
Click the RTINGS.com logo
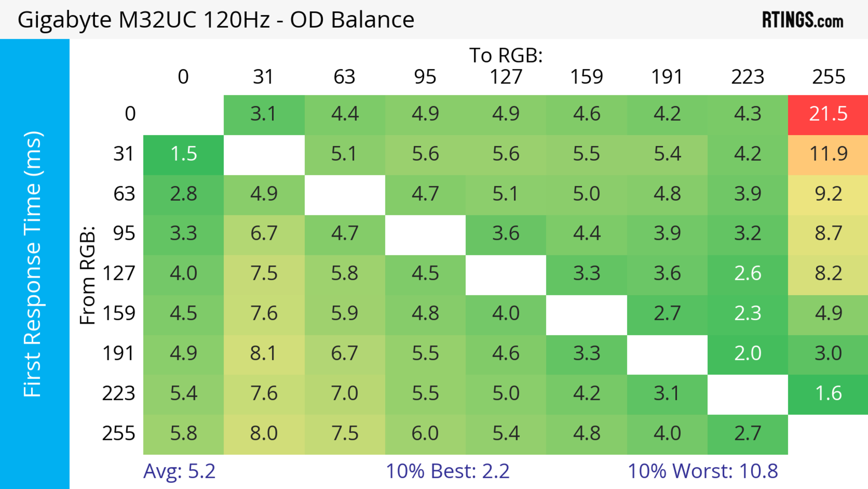(x=803, y=20)
